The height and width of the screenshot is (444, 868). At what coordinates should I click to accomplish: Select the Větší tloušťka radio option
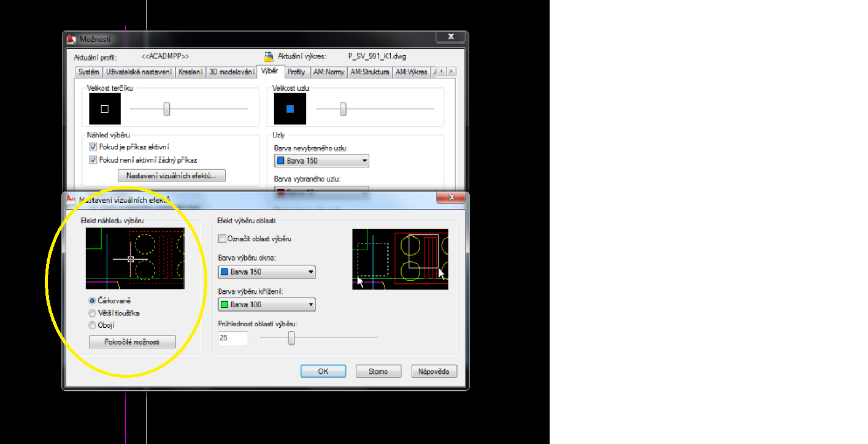[93, 313]
